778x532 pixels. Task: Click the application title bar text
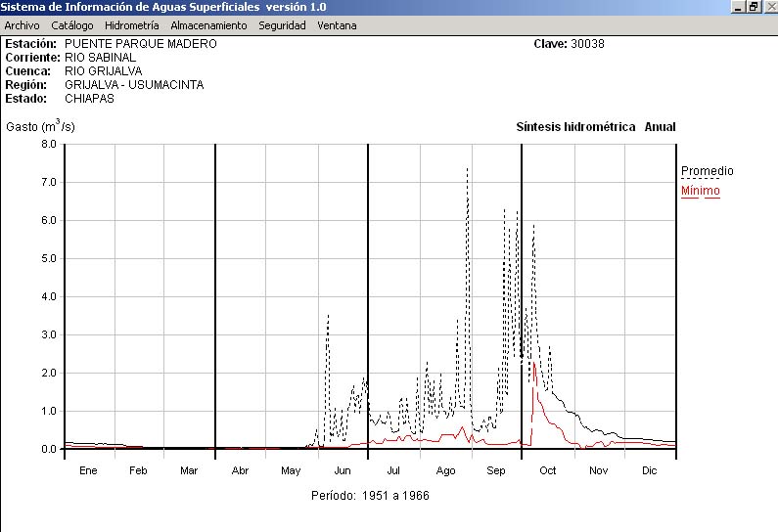[163, 7]
